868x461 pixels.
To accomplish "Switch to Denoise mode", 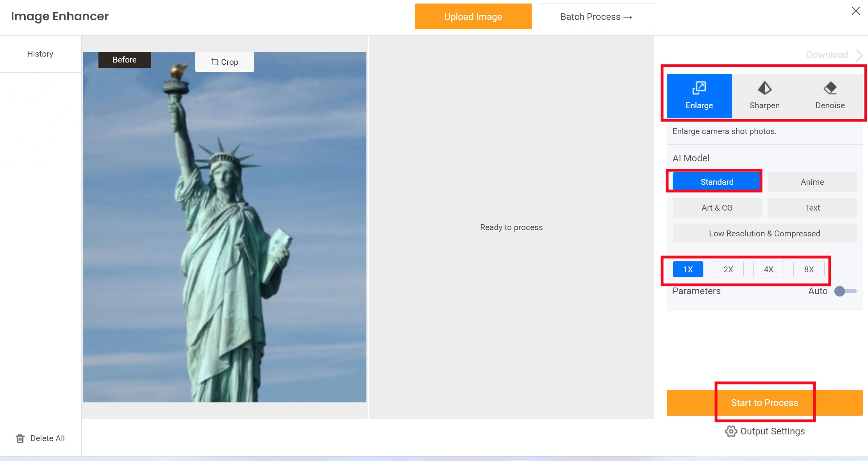I will (830, 96).
